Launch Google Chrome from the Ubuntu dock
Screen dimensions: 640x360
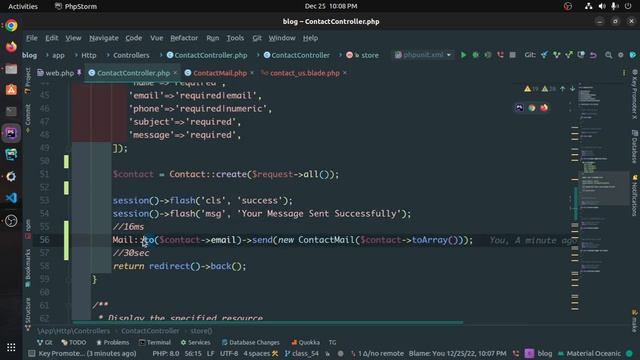pos(11,26)
